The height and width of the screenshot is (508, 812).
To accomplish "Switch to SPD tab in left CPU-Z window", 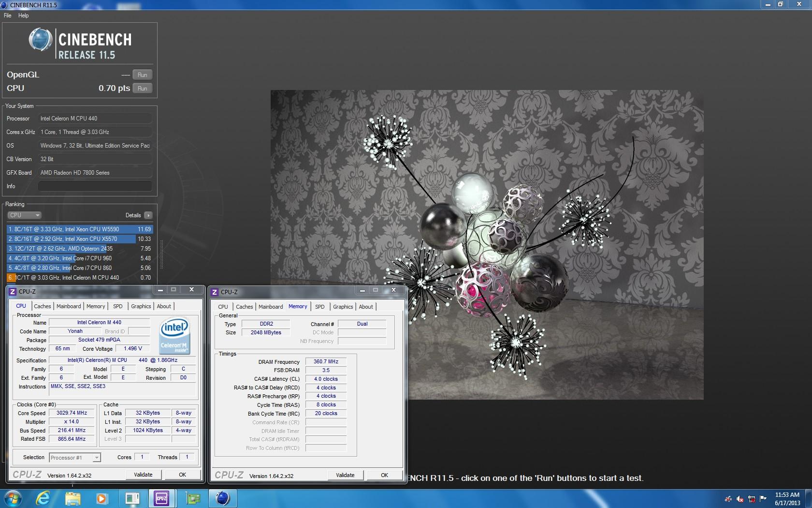I will click(x=118, y=306).
